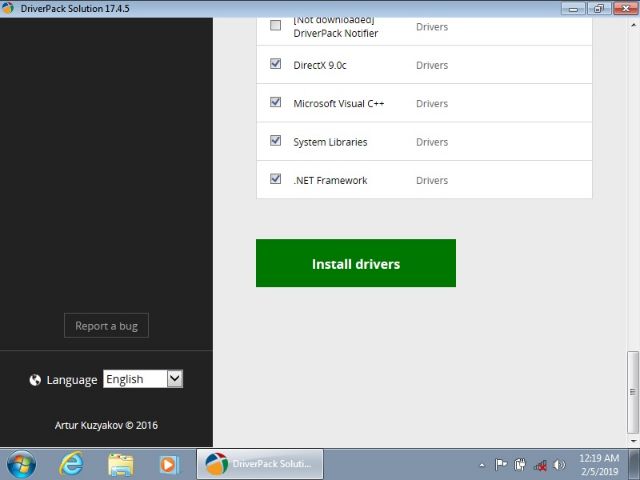The image size is (640, 480).
Task: Click the Report a bug button
Action: pyautogui.click(x=106, y=326)
